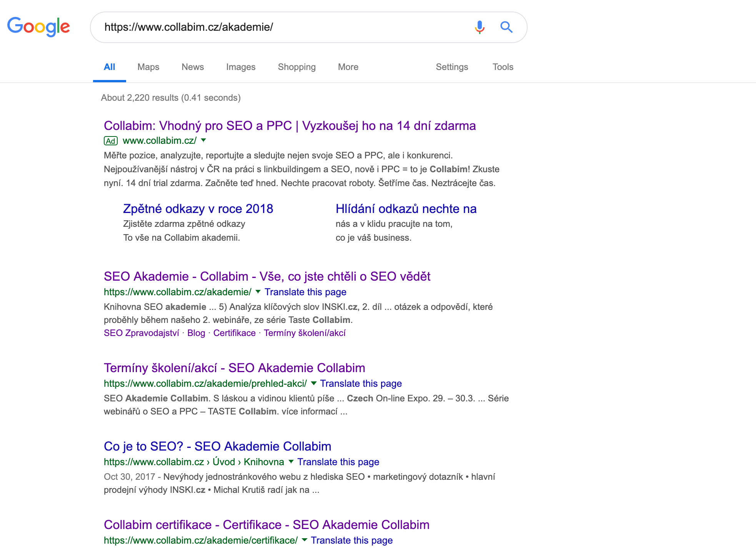Viewport: 756px width, 549px height.
Task: Open Blog sublink
Action: [x=196, y=333]
